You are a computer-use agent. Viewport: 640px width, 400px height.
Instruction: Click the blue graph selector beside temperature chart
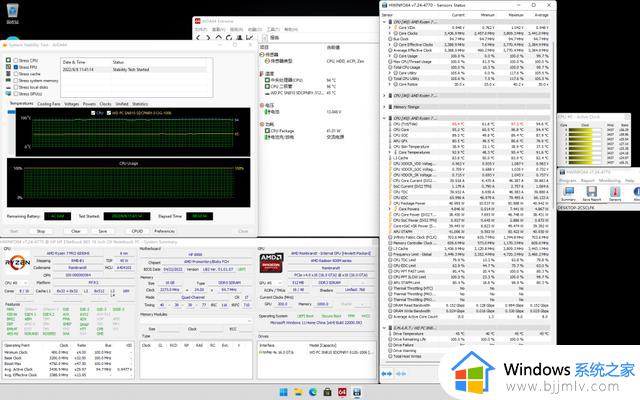[11, 113]
